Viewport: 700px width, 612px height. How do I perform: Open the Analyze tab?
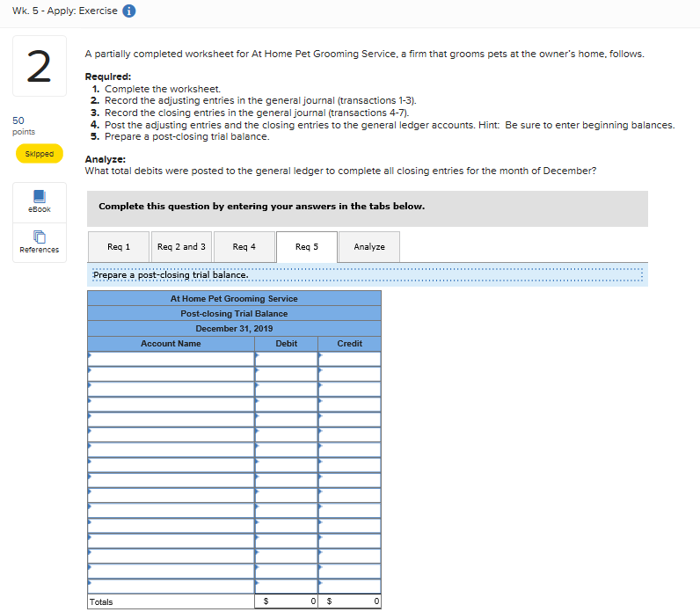pos(369,247)
